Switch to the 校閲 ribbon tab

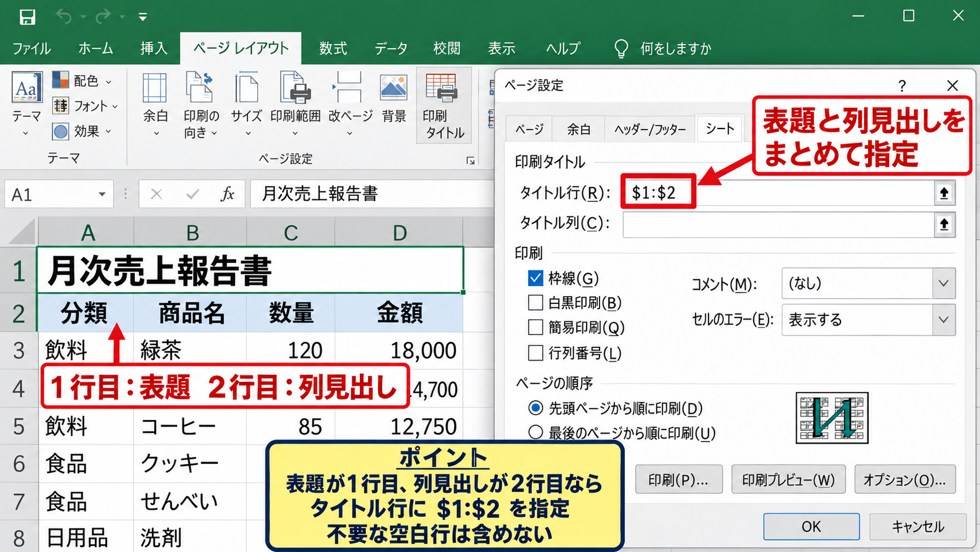pos(447,48)
